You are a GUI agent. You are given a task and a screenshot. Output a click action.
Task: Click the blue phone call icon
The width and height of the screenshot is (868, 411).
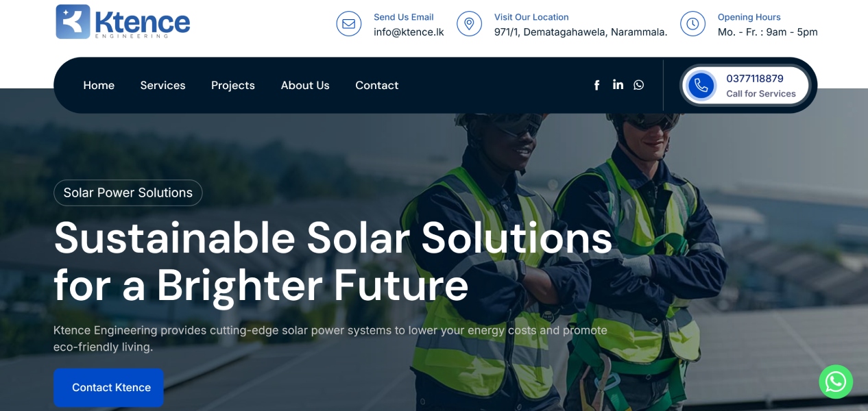(701, 86)
